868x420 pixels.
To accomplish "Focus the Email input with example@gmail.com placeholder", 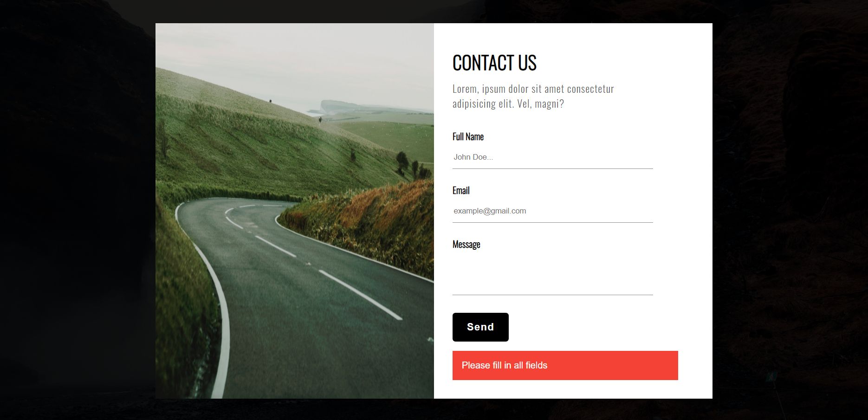I will pyautogui.click(x=552, y=211).
